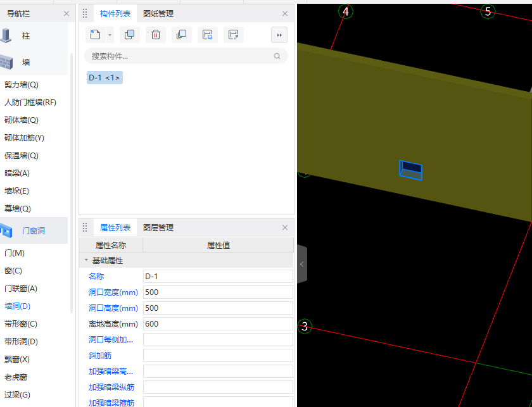Click the 斜加筋 property label
Screen dimensions: 532x407
click(100, 356)
